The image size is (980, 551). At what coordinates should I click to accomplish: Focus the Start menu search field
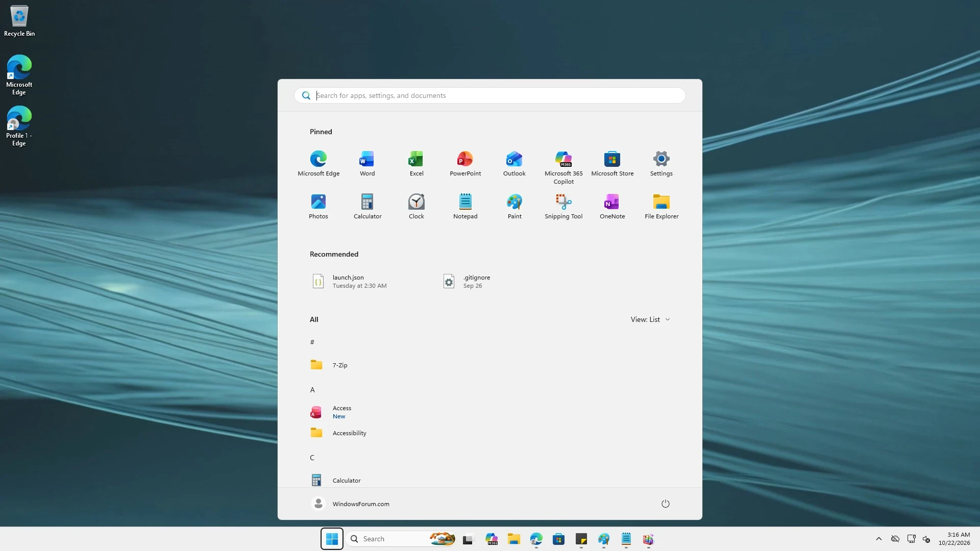[489, 95]
